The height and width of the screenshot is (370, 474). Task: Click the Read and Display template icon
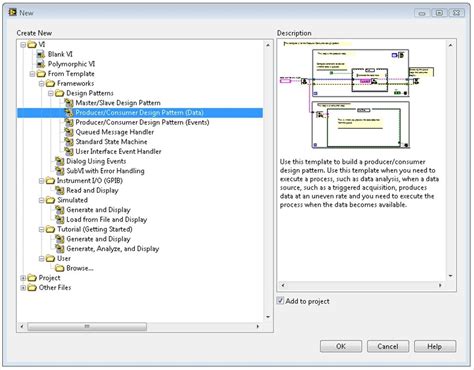[x=60, y=190]
